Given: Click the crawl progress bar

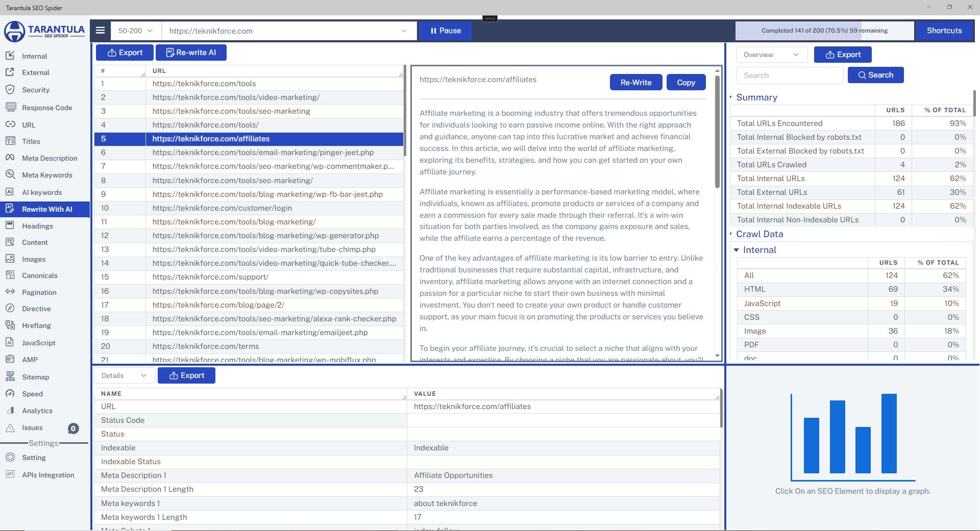Looking at the screenshot, I should click(824, 31).
